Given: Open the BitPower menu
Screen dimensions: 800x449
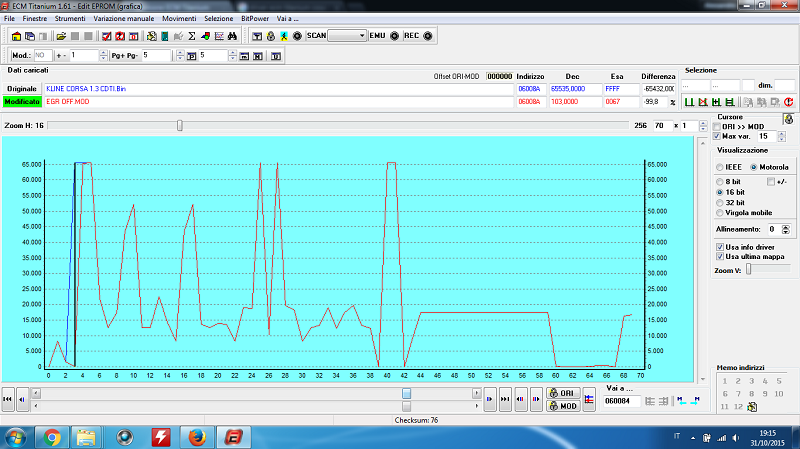Looking at the screenshot, I should [255, 19].
